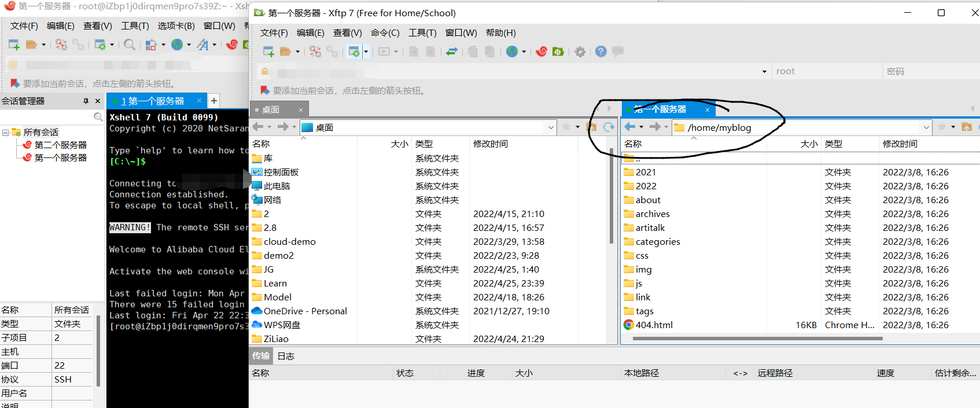The image size is (980, 408).
Task: Open session properties icon in Xftp toolbar
Action: point(353,52)
